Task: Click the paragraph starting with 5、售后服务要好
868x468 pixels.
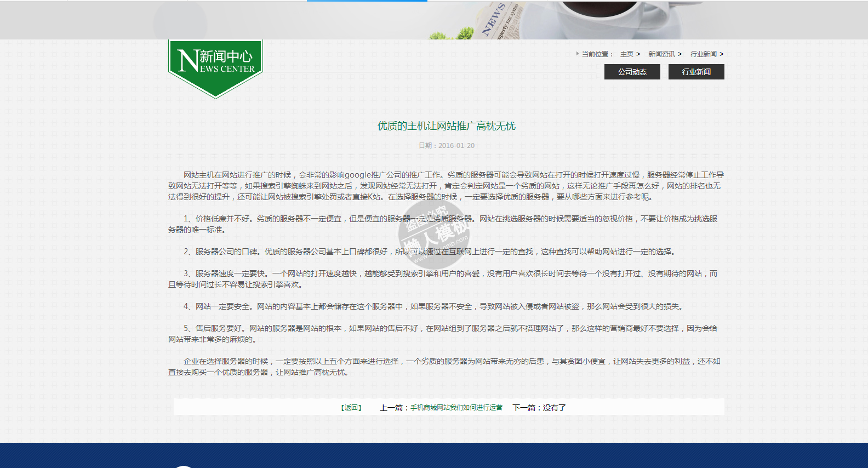Action: pos(442,334)
